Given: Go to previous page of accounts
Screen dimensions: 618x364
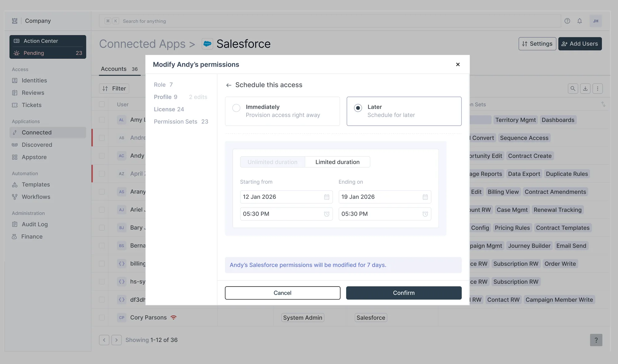Looking at the screenshot, I should point(104,340).
